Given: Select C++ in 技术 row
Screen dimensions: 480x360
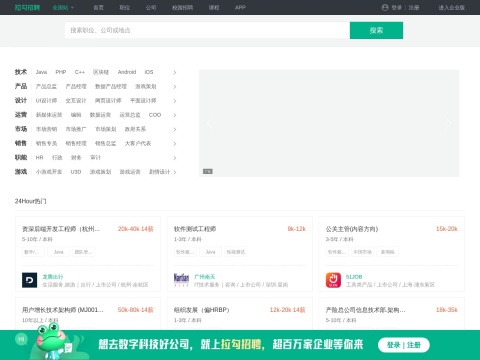Looking at the screenshot, I should [80, 72].
